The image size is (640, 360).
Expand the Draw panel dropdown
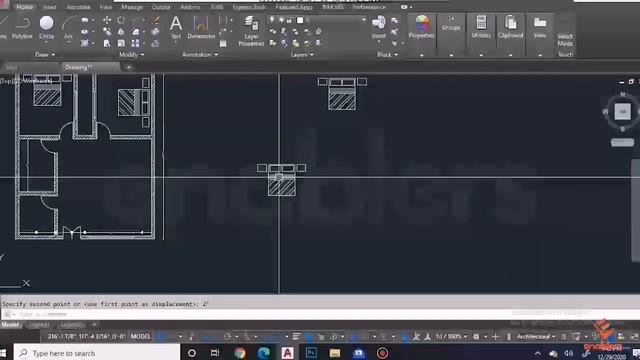45,54
